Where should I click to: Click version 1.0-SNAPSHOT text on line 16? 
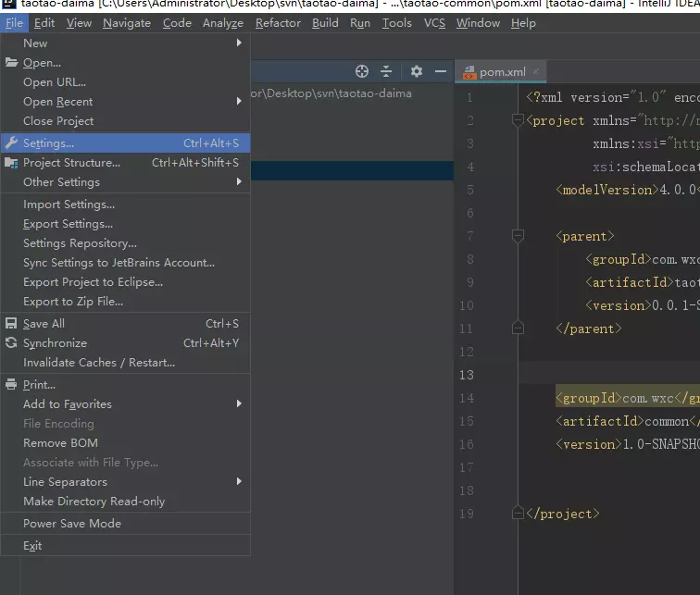662,444
